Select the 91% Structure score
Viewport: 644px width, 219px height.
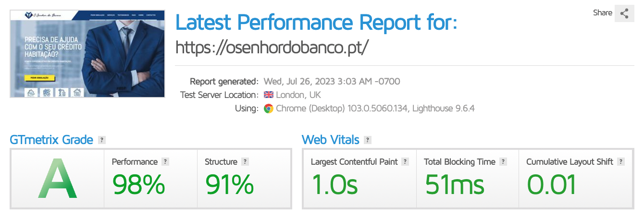point(229,184)
